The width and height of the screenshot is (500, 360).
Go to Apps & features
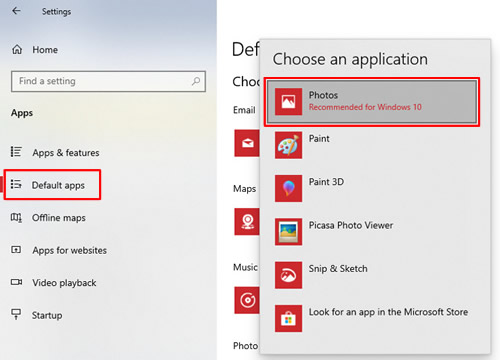click(x=66, y=153)
